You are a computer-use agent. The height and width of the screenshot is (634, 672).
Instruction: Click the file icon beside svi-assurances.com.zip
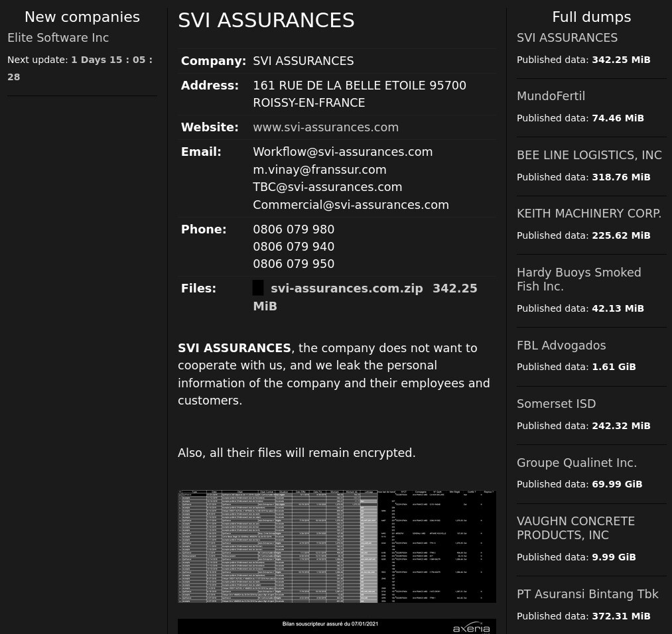pos(258,288)
